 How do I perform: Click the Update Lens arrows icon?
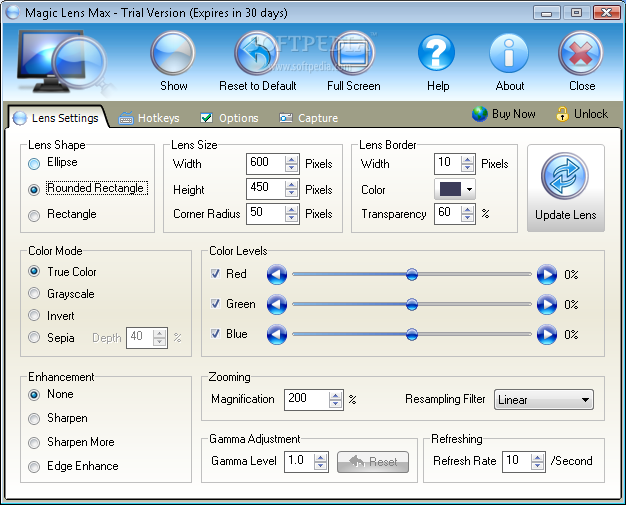pyautogui.click(x=565, y=176)
